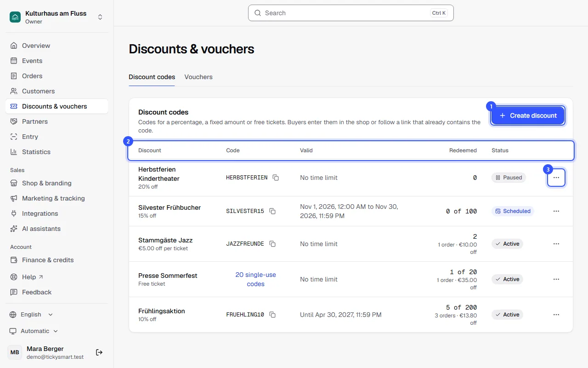Open the Entry scanner section
This screenshot has width=588, height=368.
(57, 137)
